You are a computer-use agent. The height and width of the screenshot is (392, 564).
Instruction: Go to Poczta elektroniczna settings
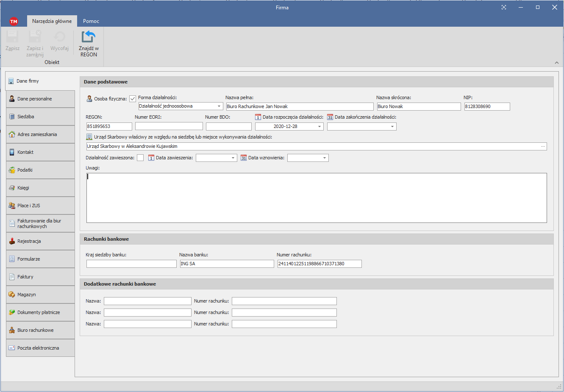[40, 348]
